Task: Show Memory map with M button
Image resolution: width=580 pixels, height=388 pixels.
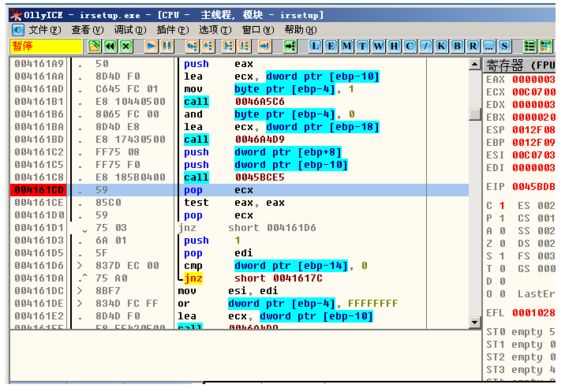Action: click(x=347, y=46)
